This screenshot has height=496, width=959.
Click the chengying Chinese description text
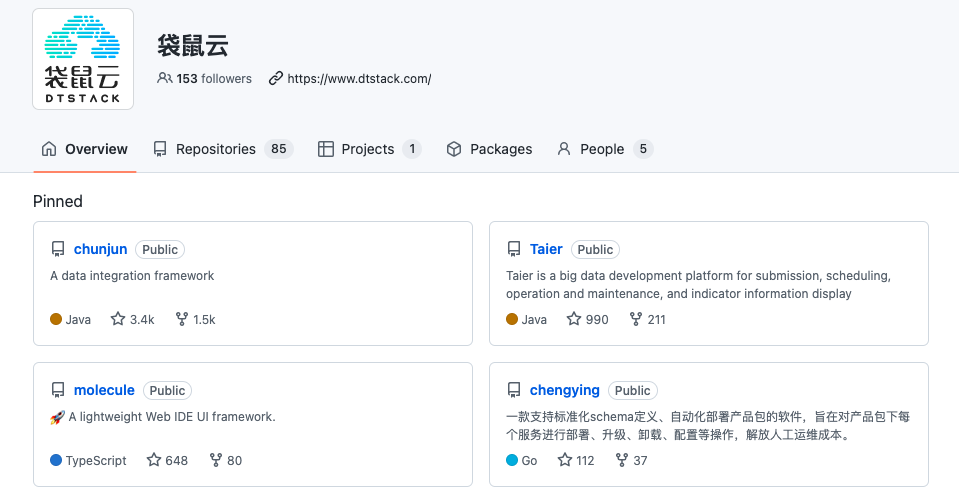pos(708,426)
